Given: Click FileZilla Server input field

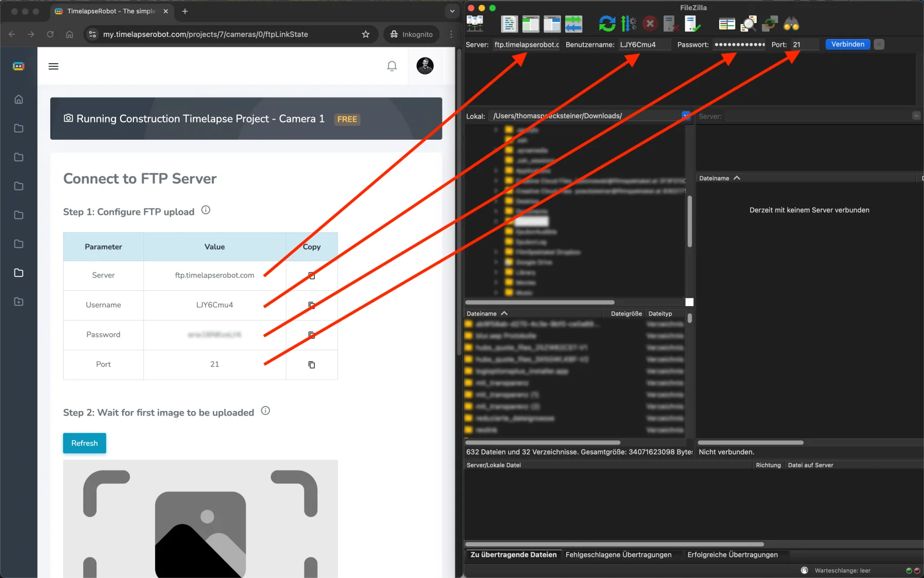Looking at the screenshot, I should pos(527,45).
